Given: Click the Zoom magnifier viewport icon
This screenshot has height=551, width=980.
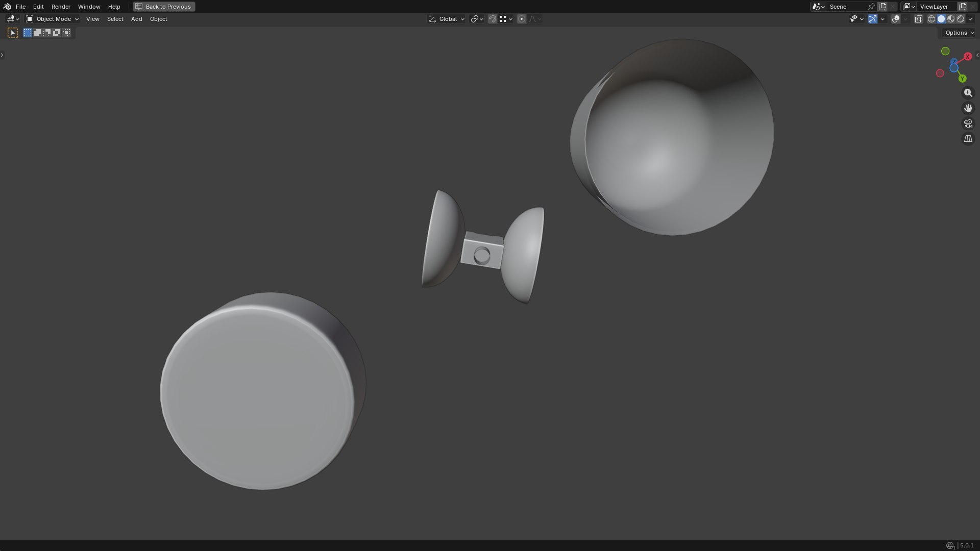Looking at the screenshot, I should (968, 93).
